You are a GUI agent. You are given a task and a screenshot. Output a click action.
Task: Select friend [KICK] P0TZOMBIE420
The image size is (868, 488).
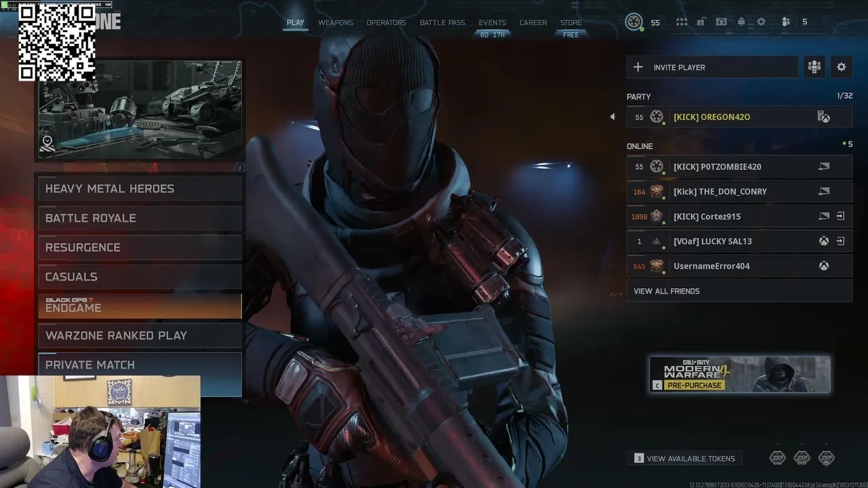coord(739,167)
